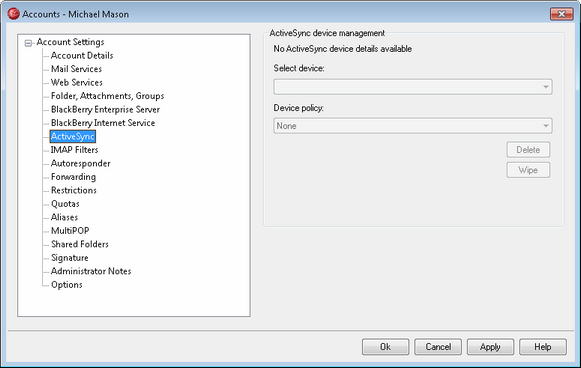Open the Select device dropdown
The width and height of the screenshot is (581, 368).
413,87
